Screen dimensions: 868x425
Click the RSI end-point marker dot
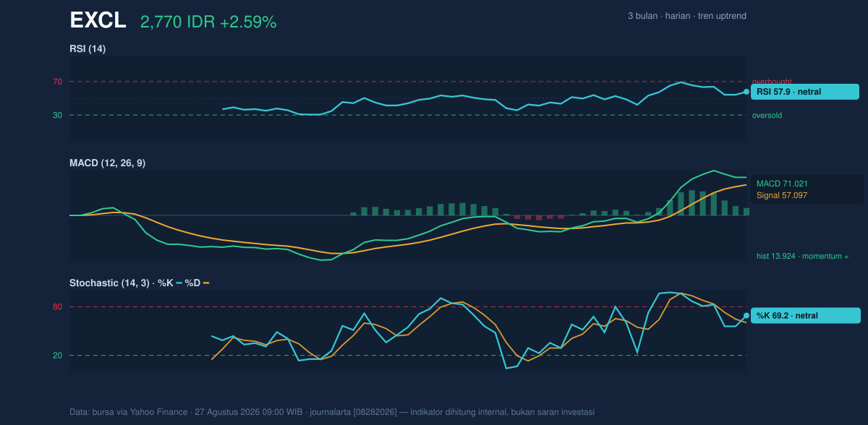coord(746,92)
